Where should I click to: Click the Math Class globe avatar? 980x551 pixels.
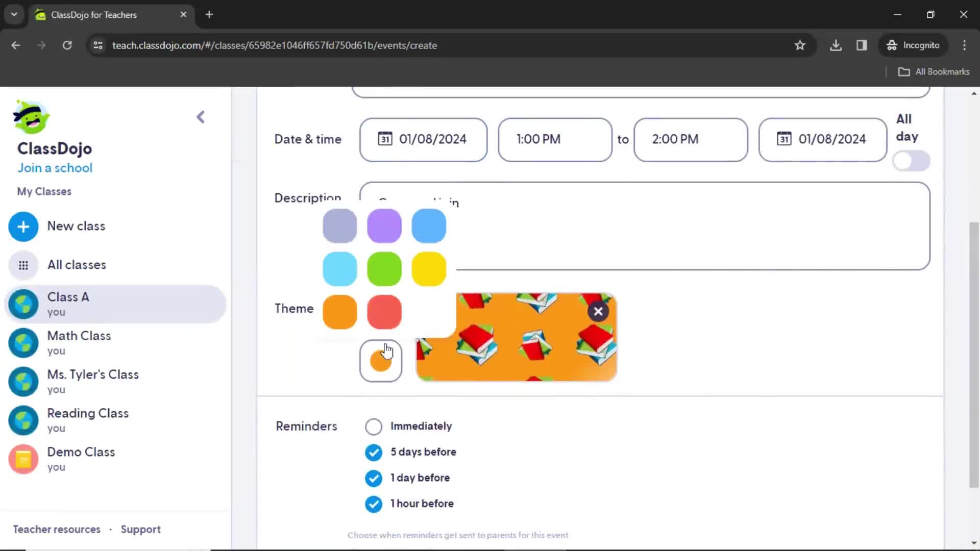[x=23, y=343]
